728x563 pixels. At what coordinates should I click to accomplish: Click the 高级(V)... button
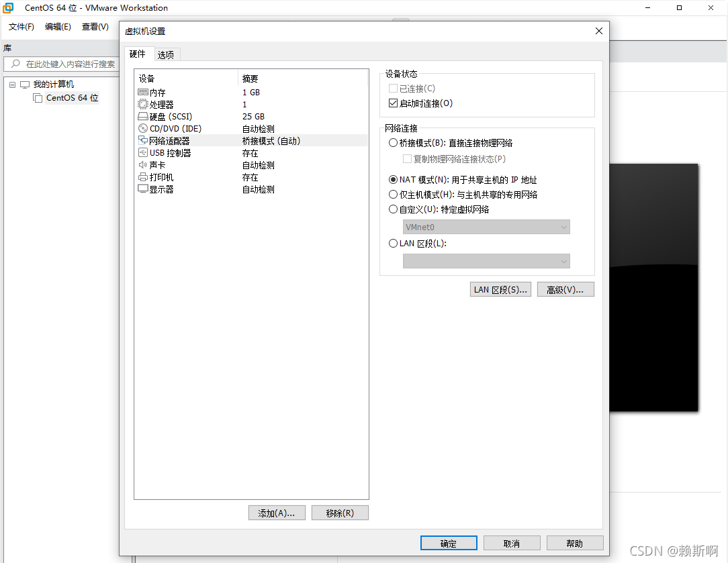565,289
